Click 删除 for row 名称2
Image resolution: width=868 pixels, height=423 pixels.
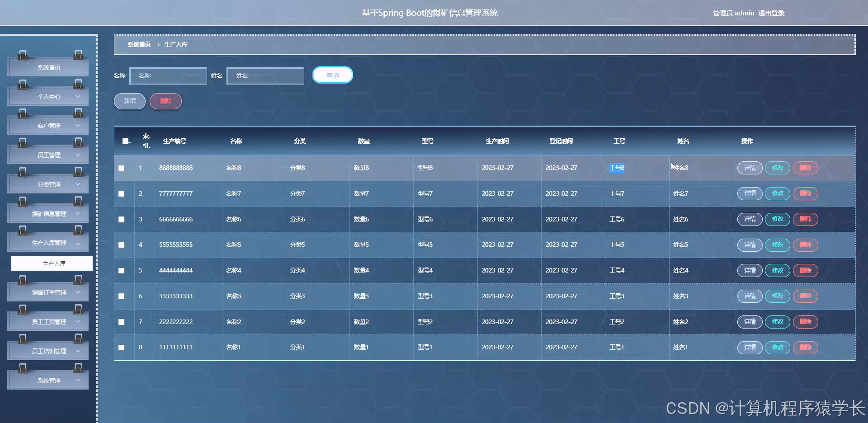[x=806, y=322]
